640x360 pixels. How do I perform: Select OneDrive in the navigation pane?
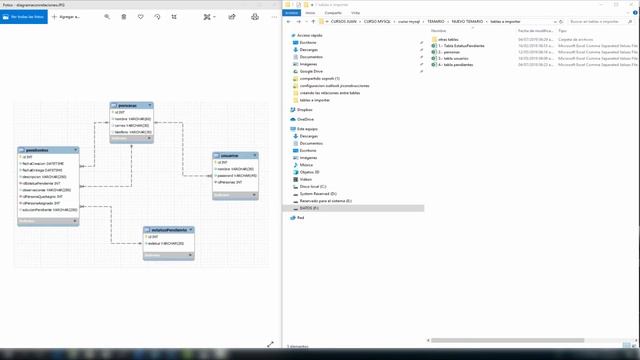305,119
